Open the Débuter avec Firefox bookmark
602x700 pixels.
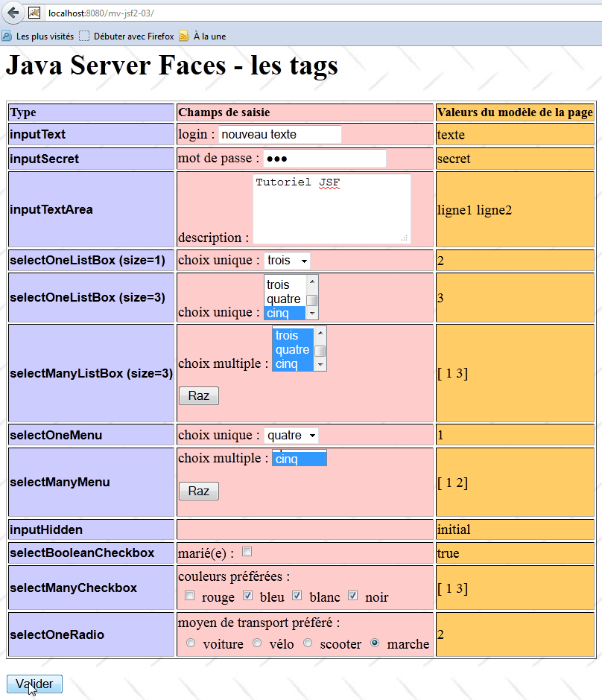(127, 36)
